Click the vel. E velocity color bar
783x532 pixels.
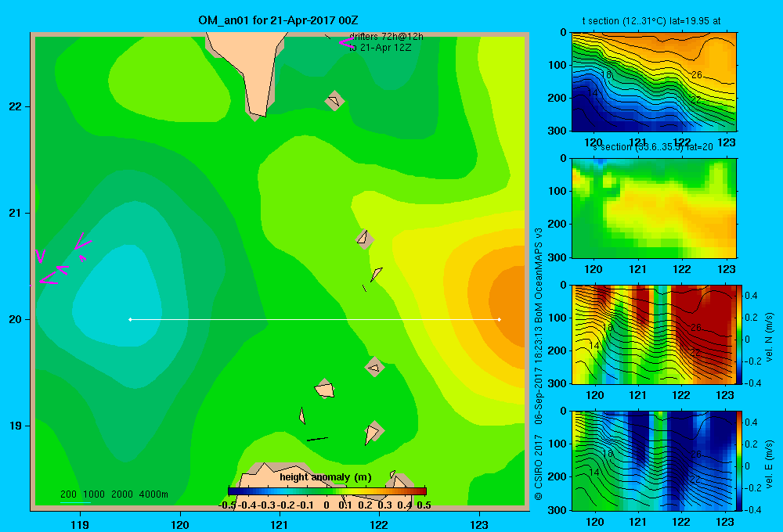click(740, 461)
